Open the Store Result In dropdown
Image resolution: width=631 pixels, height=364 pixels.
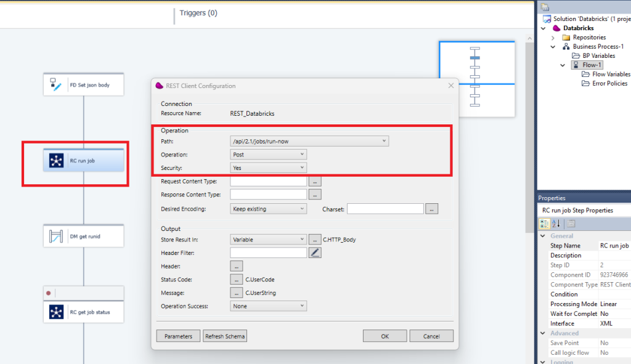[302, 240]
